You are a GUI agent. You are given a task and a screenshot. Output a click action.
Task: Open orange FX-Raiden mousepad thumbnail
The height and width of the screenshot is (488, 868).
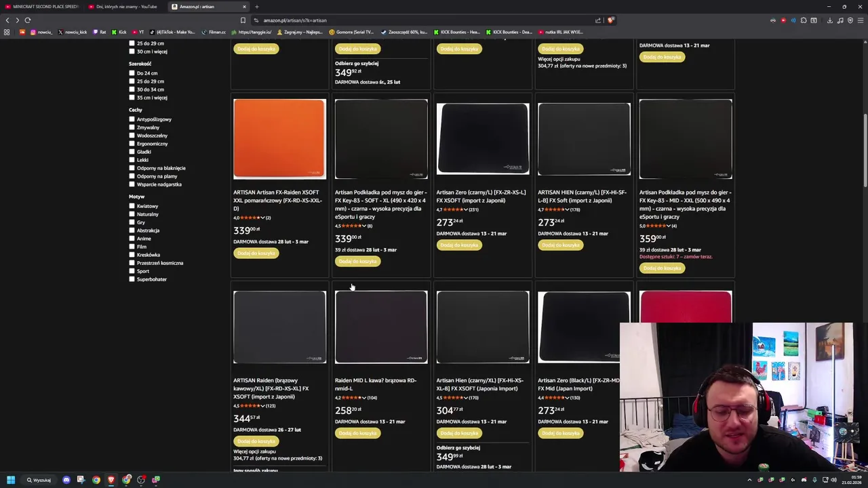279,139
